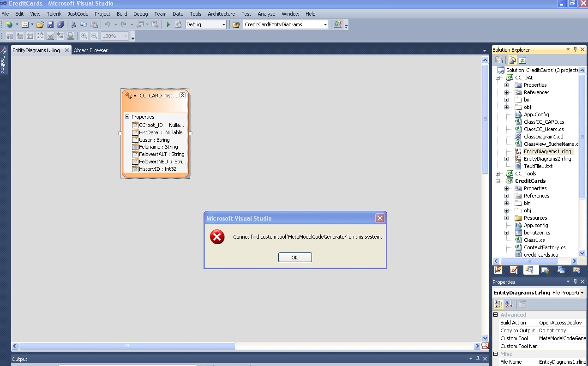Close the EntityDiagrams1.rlinq tab

tap(66, 50)
